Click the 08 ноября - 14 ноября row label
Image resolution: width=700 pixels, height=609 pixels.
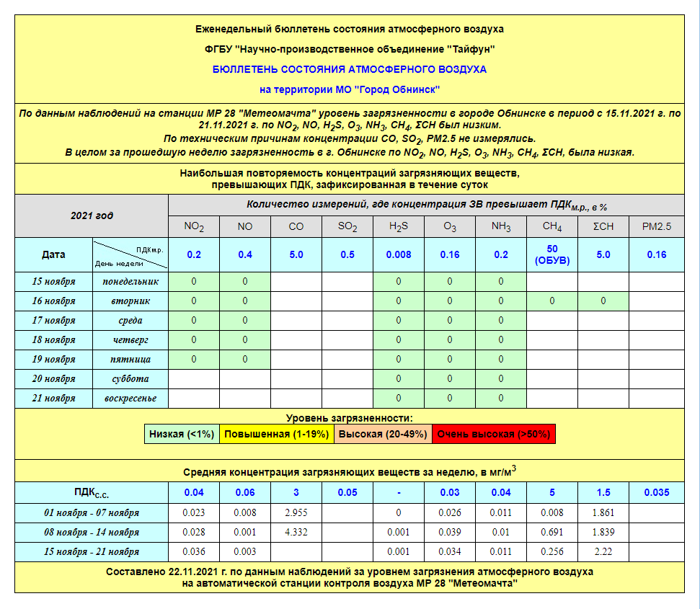92,532
